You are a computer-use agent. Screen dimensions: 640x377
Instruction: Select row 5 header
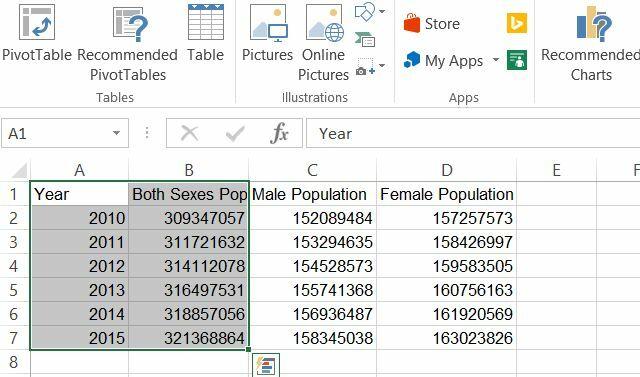tap(14, 290)
